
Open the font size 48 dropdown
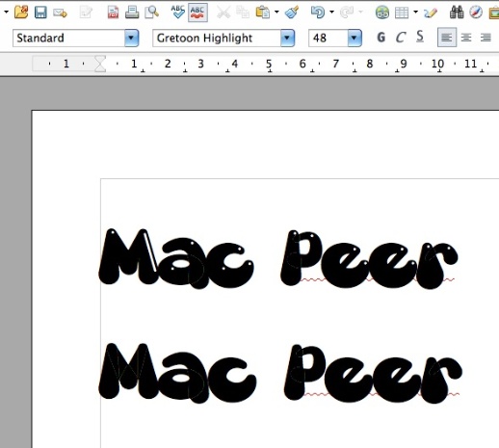(x=355, y=38)
